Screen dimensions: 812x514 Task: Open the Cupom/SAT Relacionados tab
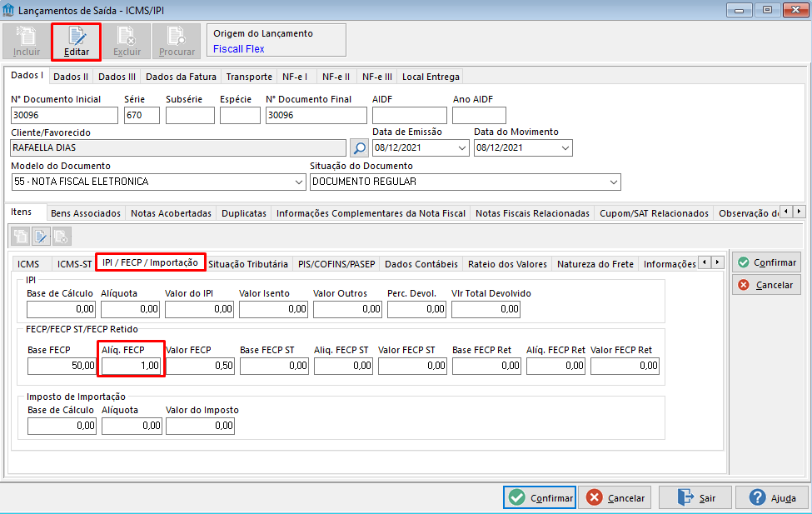(x=654, y=213)
